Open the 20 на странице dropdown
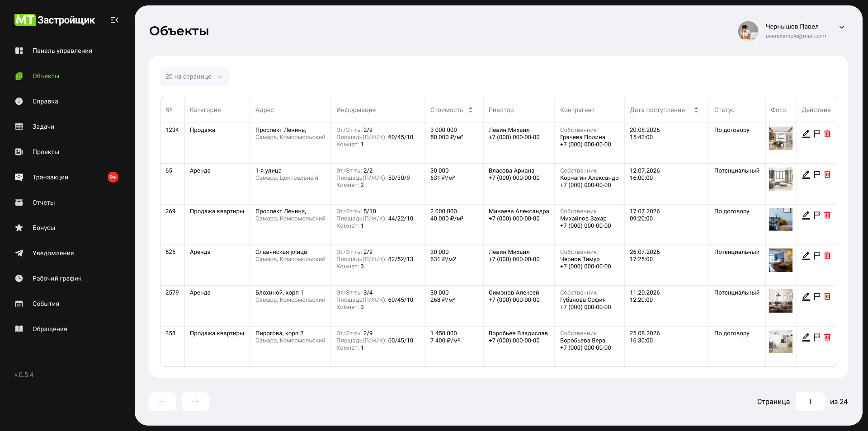 pos(194,76)
